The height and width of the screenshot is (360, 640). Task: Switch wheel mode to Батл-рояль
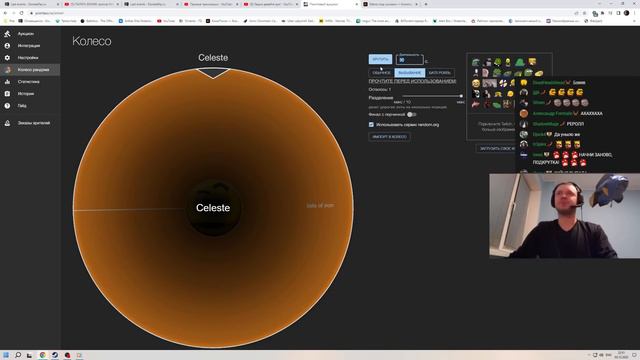[x=440, y=73]
